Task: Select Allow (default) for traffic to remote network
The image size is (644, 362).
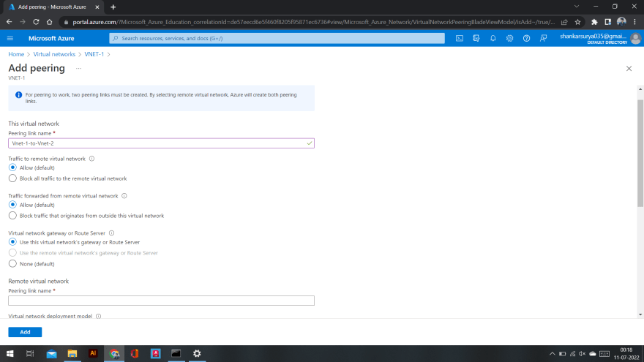Action: coord(12,167)
